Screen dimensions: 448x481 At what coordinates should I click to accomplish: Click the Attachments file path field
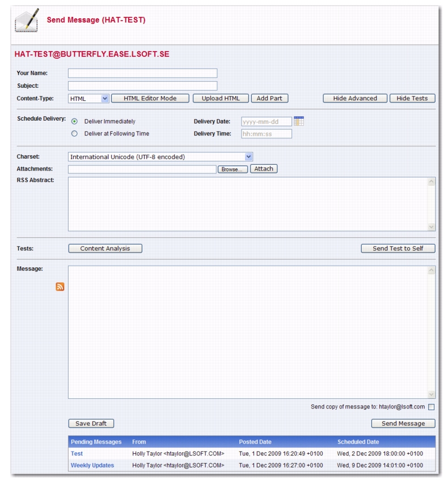pos(142,169)
